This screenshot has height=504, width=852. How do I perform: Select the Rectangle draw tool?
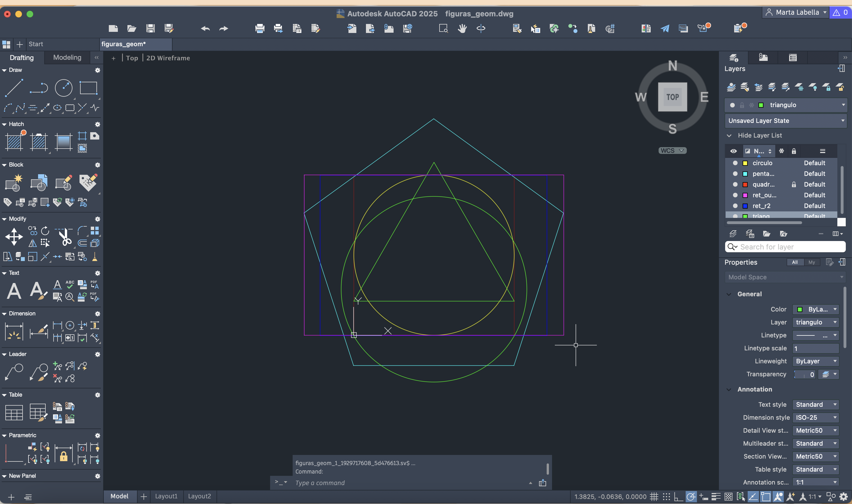(88, 88)
